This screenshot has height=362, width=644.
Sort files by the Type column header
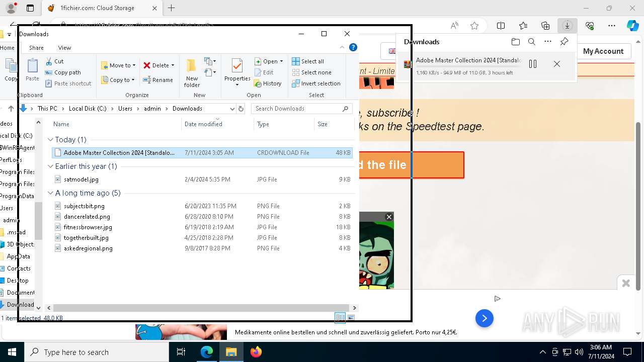click(284, 124)
